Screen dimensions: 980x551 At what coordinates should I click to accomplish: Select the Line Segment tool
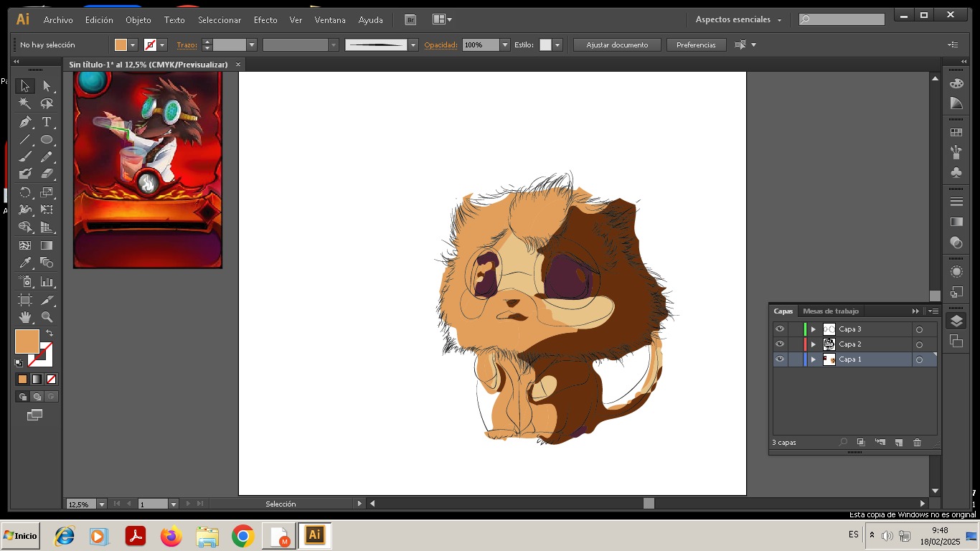(25, 139)
